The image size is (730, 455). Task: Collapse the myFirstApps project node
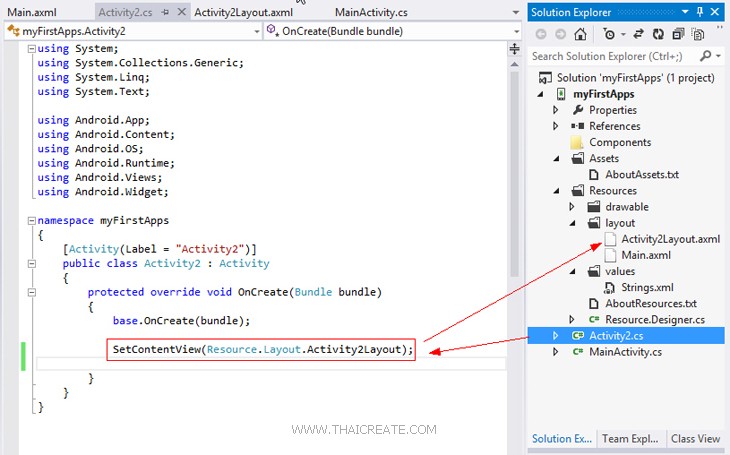coord(541,95)
